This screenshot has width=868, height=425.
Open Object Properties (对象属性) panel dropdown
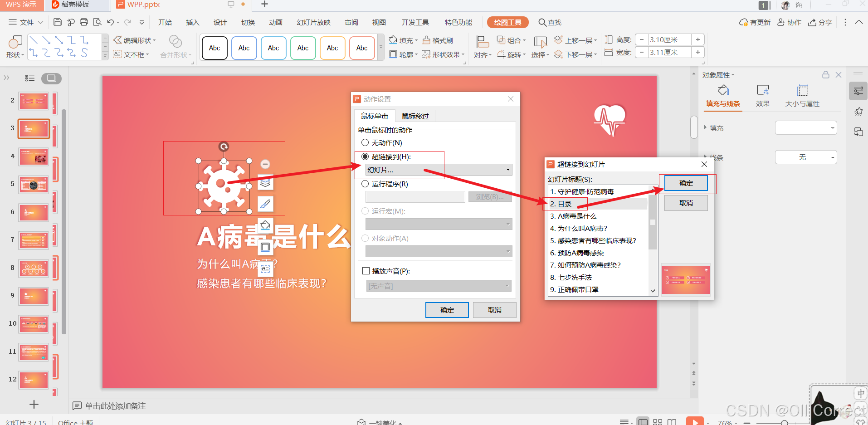click(x=718, y=75)
